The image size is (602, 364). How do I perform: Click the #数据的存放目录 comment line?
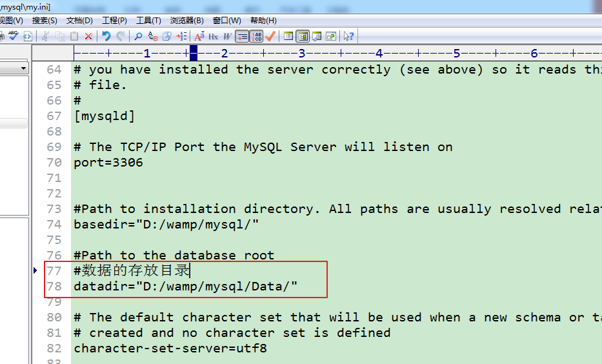132,270
